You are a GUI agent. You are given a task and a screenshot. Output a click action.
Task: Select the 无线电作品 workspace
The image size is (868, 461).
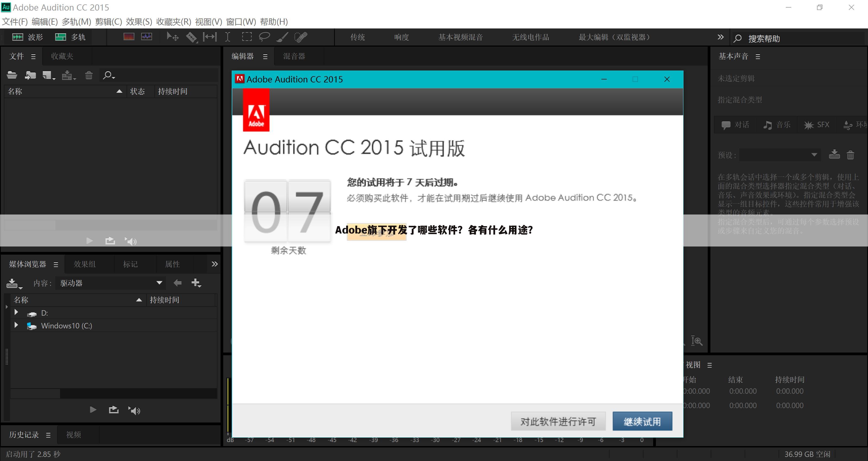pyautogui.click(x=530, y=37)
